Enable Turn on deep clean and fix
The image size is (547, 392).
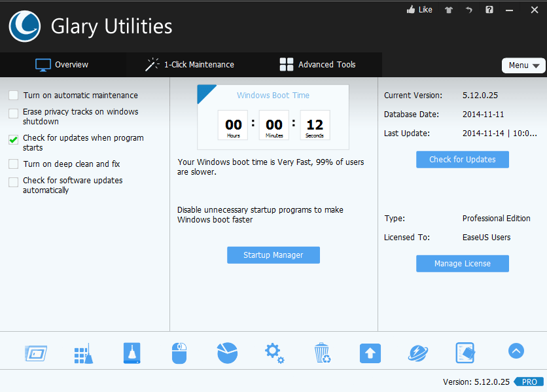click(14, 164)
